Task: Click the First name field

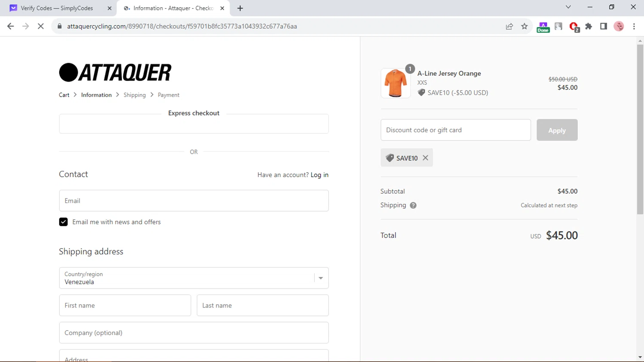Action: pyautogui.click(x=125, y=305)
